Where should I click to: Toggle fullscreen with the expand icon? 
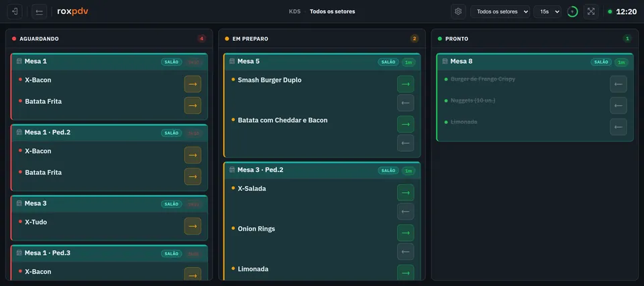(591, 11)
